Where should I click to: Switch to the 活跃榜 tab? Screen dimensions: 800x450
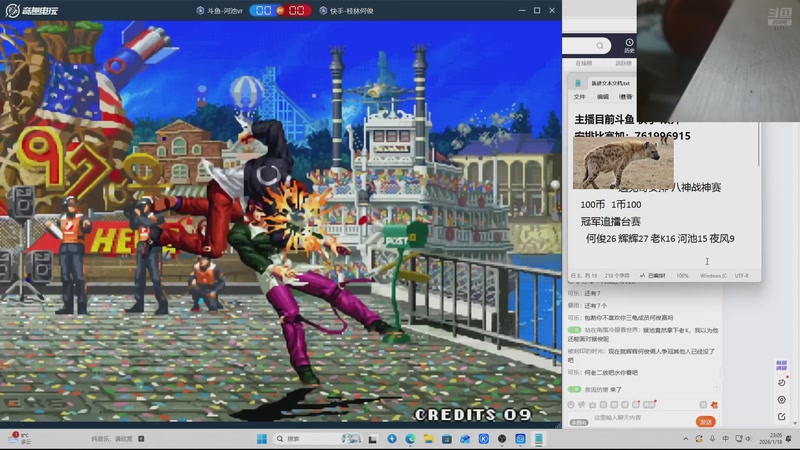623,63
